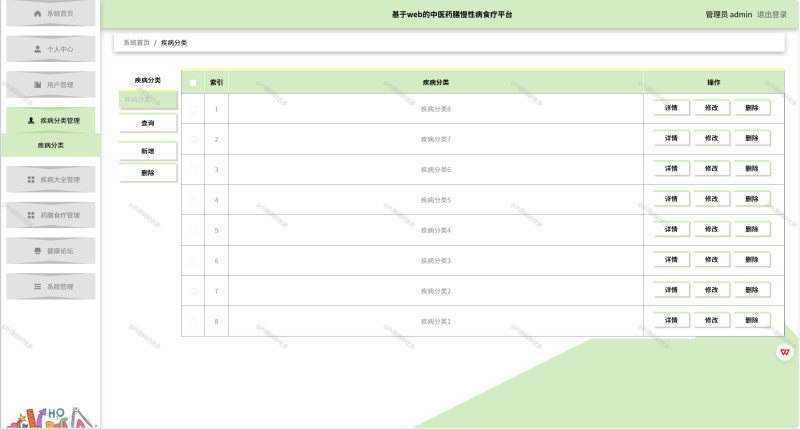This screenshot has height=429, width=800.
Task: Open 详情 for 疾病分类8
Action: [x=671, y=108]
